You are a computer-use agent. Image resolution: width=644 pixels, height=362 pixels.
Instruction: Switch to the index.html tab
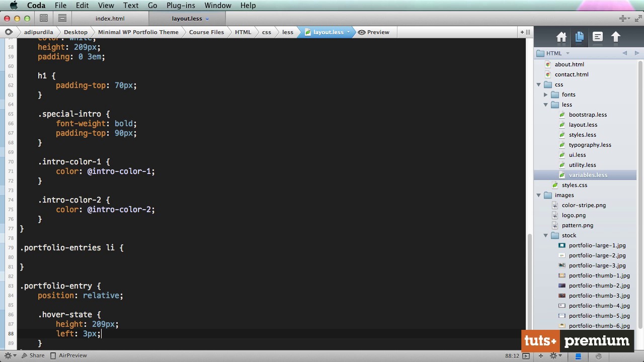click(110, 19)
